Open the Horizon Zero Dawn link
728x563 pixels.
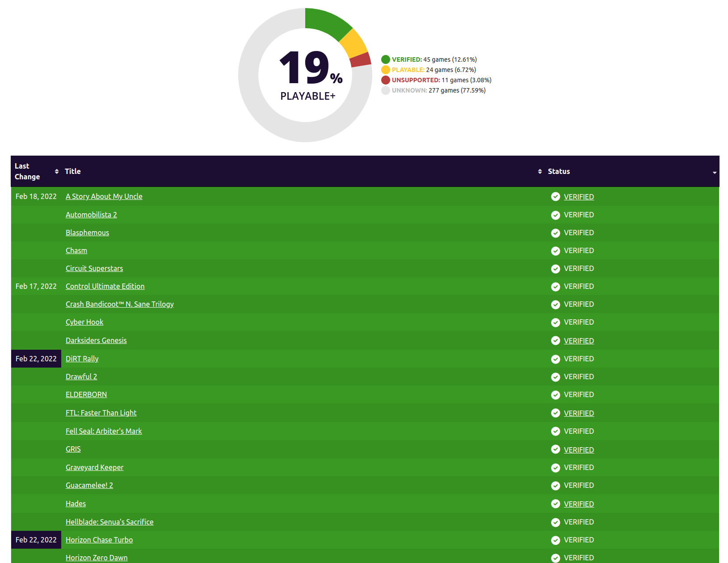click(97, 558)
